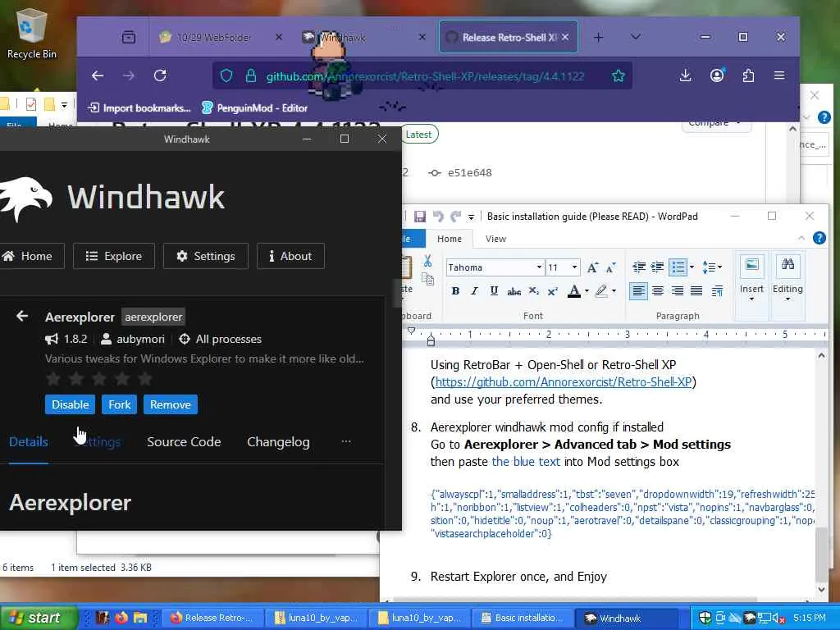Toggle superscript in WordPad

pos(553,291)
